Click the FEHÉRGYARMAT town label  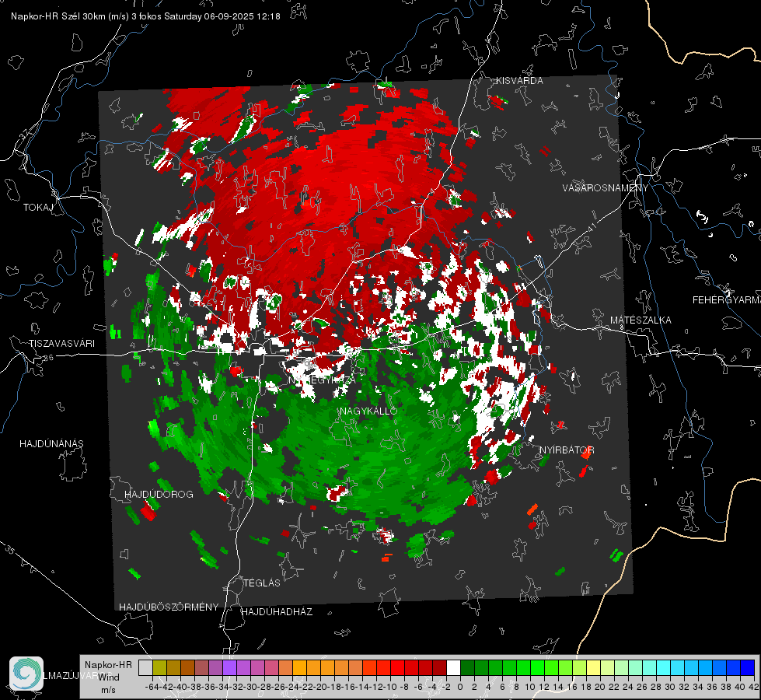pyautogui.click(x=727, y=300)
